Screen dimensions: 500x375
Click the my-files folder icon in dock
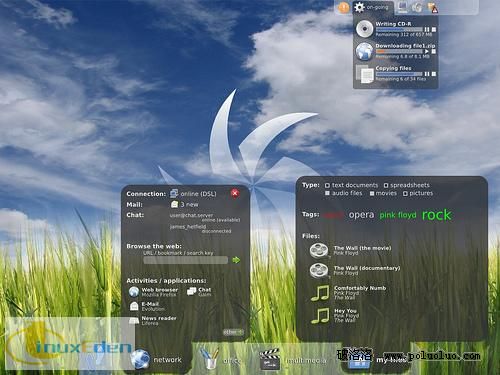pos(359,361)
